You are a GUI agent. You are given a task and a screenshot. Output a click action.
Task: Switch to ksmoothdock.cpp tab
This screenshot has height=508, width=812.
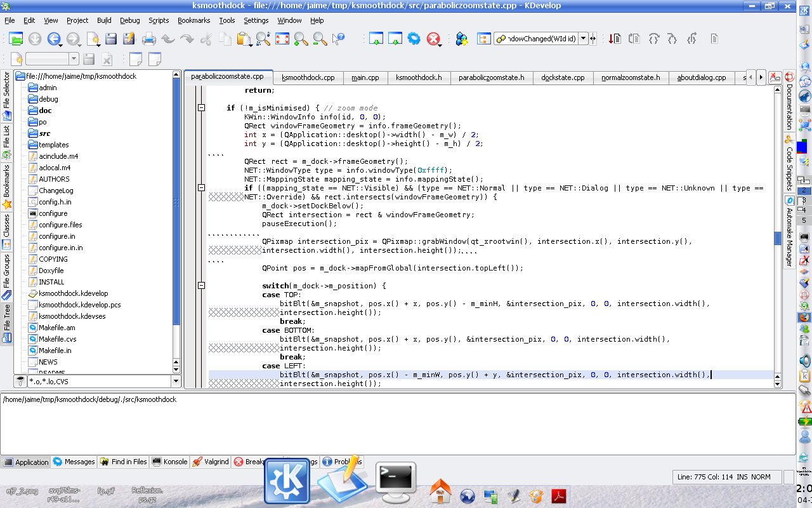point(308,77)
